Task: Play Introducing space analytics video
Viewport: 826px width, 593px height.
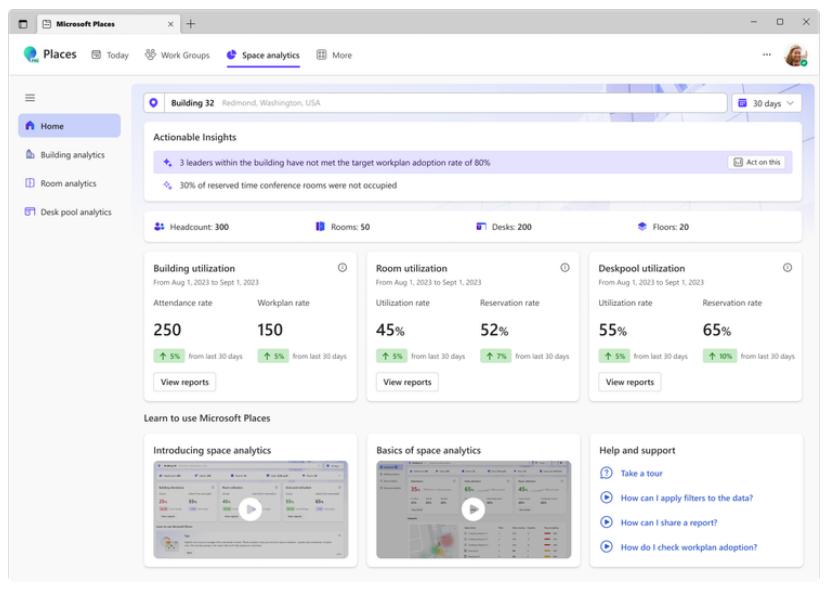Action: pyautogui.click(x=251, y=509)
